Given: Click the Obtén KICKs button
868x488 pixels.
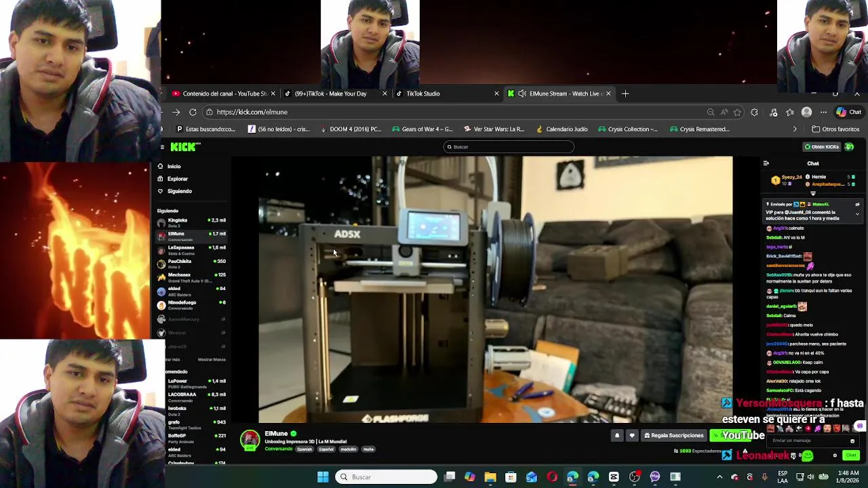Looking at the screenshot, I should (x=822, y=146).
